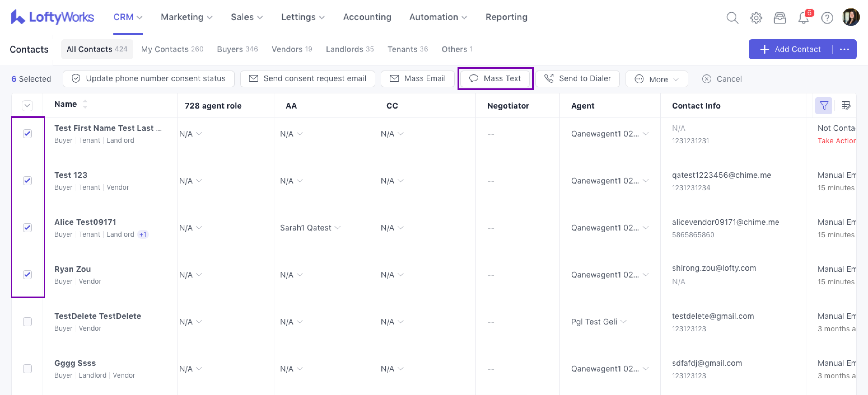
Task: Click the search magnifier icon
Action: pos(732,18)
